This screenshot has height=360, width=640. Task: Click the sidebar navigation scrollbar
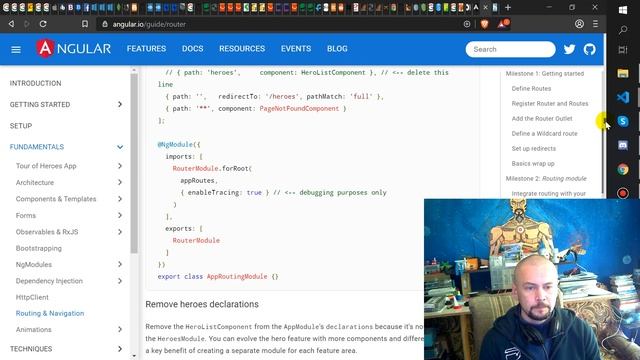[x=134, y=163]
